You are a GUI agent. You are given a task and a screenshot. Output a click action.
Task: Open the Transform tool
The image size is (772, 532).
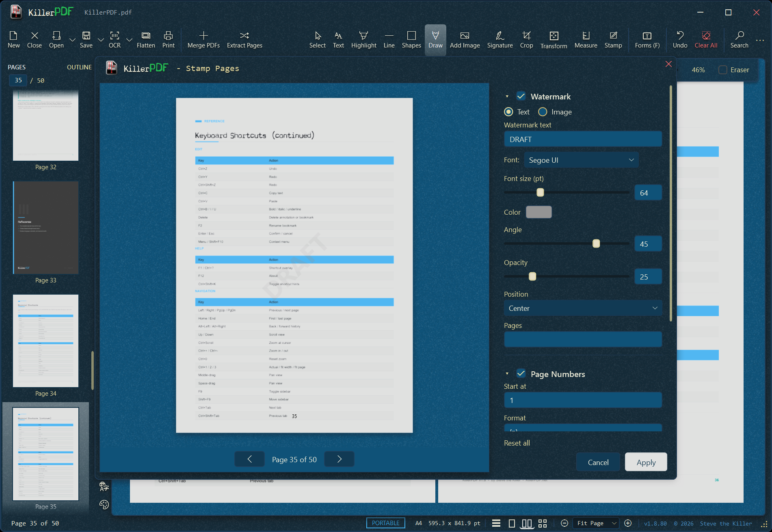tap(554, 40)
